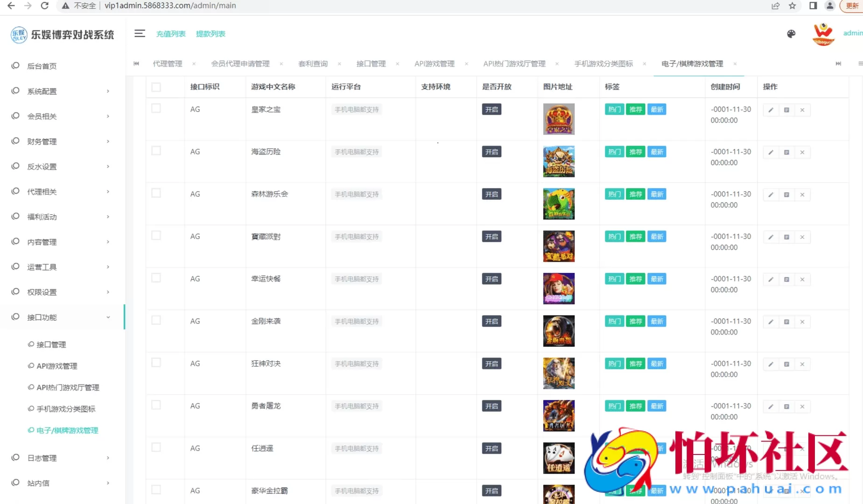Click the edit pencil icon in 皇家之宝 row
The width and height of the screenshot is (863, 504).
point(770,110)
